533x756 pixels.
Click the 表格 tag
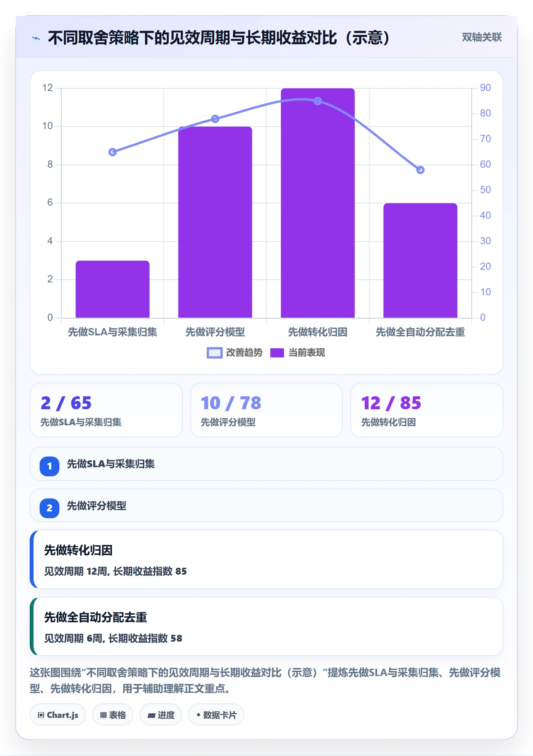[113, 715]
